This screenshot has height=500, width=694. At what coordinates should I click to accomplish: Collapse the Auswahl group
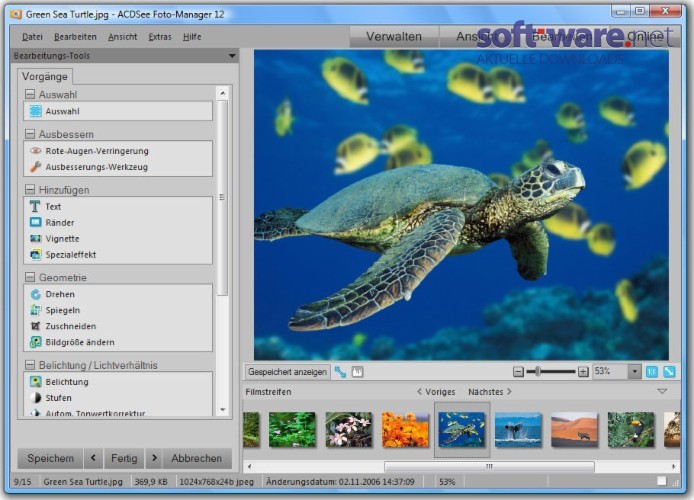[x=30, y=94]
